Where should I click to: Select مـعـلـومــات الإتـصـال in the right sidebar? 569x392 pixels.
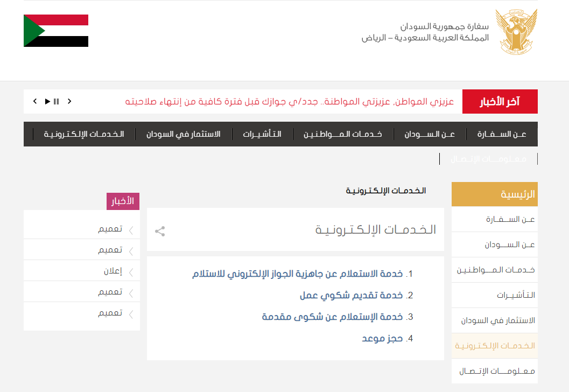coord(497,371)
